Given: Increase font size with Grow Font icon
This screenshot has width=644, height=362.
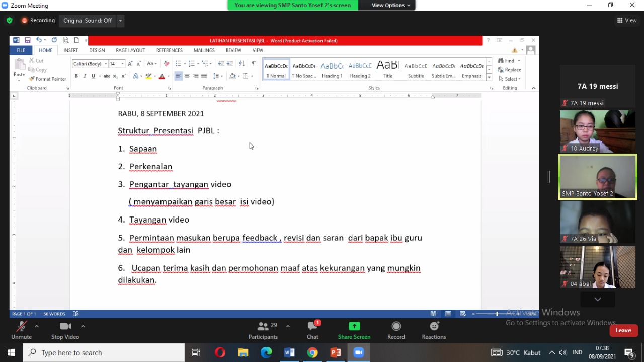Looking at the screenshot, I should pos(130,64).
